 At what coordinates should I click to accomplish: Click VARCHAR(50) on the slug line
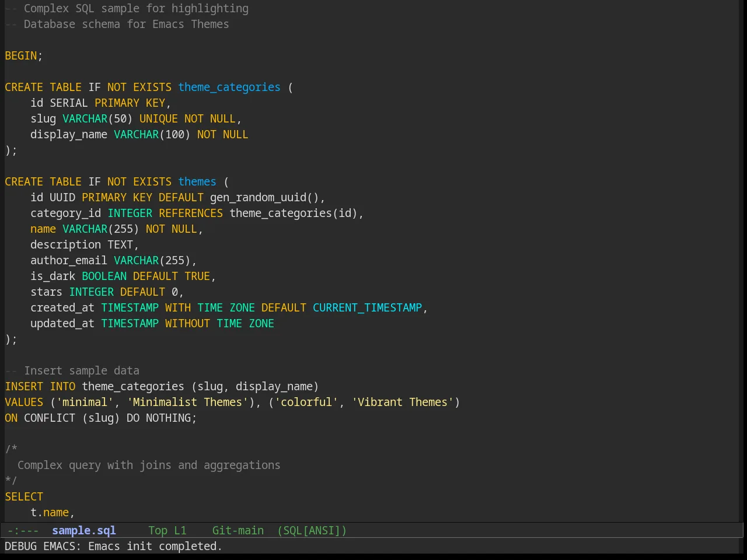pyautogui.click(x=97, y=118)
